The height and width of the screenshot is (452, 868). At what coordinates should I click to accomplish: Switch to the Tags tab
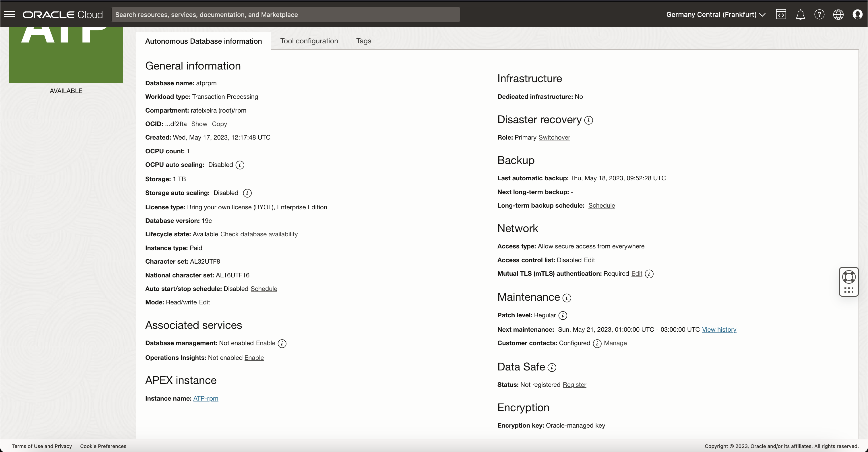click(363, 41)
